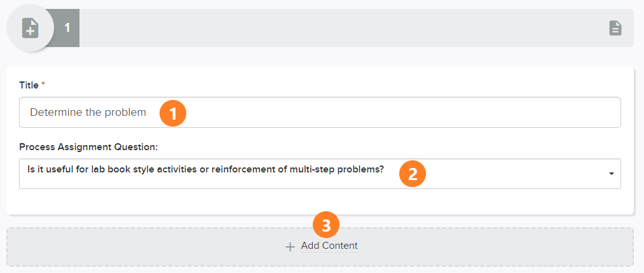Click the plus icon beside Add Content
The width and height of the screenshot is (644, 273).
coord(291,247)
